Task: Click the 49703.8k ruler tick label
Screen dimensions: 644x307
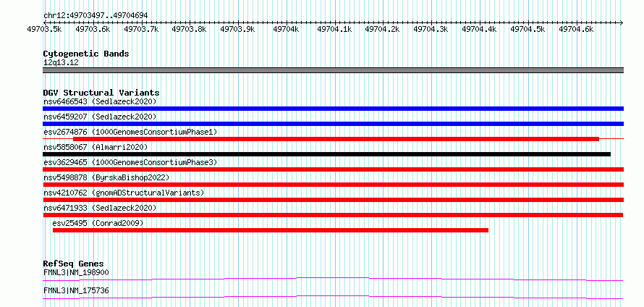Action: point(190,29)
